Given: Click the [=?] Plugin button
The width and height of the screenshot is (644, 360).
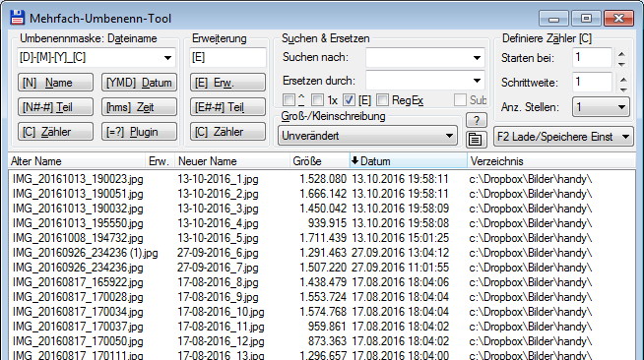Looking at the screenshot, I should [139, 132].
